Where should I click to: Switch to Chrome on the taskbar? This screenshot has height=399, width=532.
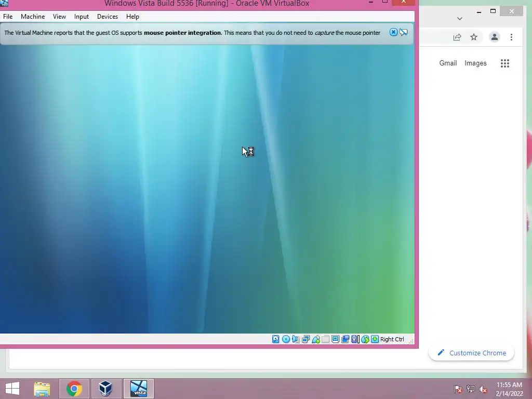74,389
